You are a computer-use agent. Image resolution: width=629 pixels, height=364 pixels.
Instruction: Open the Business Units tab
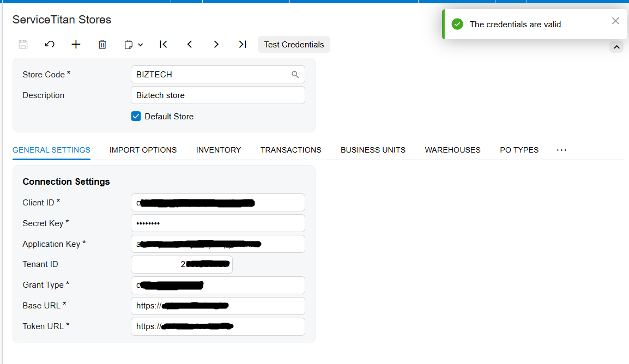pyautogui.click(x=373, y=150)
